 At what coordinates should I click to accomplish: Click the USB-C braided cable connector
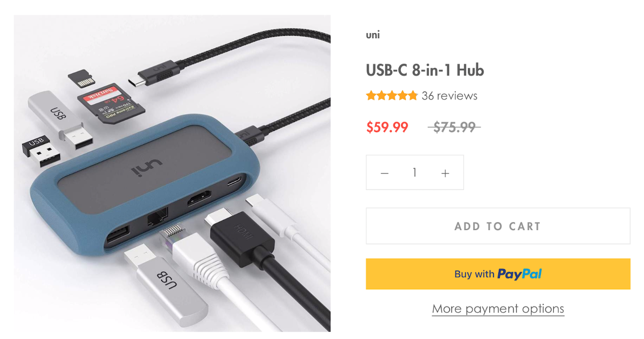point(154,73)
